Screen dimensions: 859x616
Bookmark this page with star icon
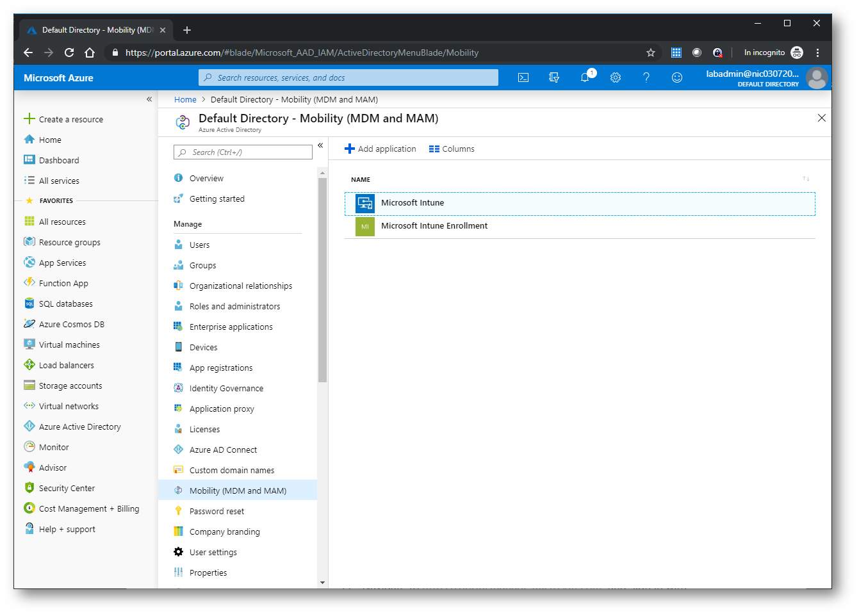651,53
